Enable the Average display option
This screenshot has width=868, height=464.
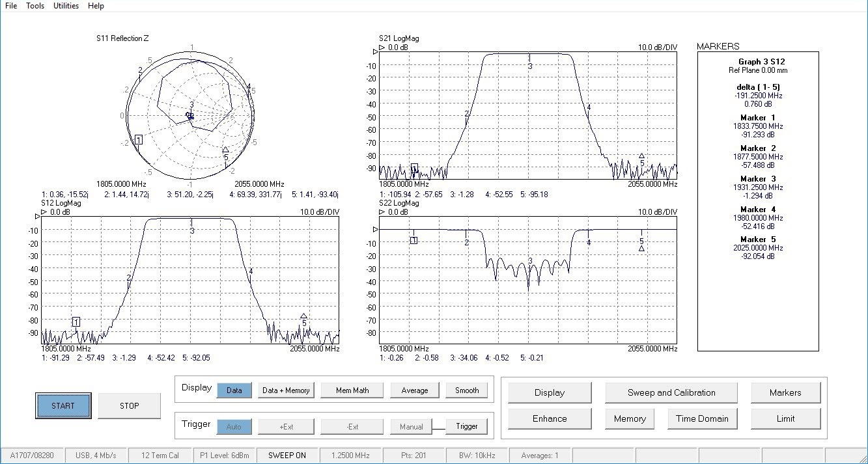coord(415,390)
